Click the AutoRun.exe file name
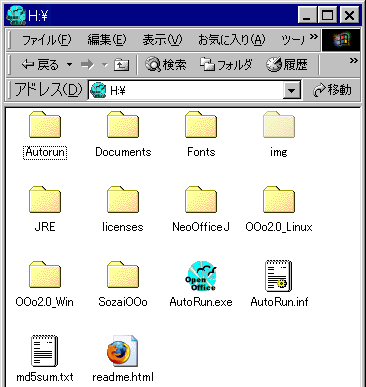Viewport: 366px width, 387px height. coord(201,302)
